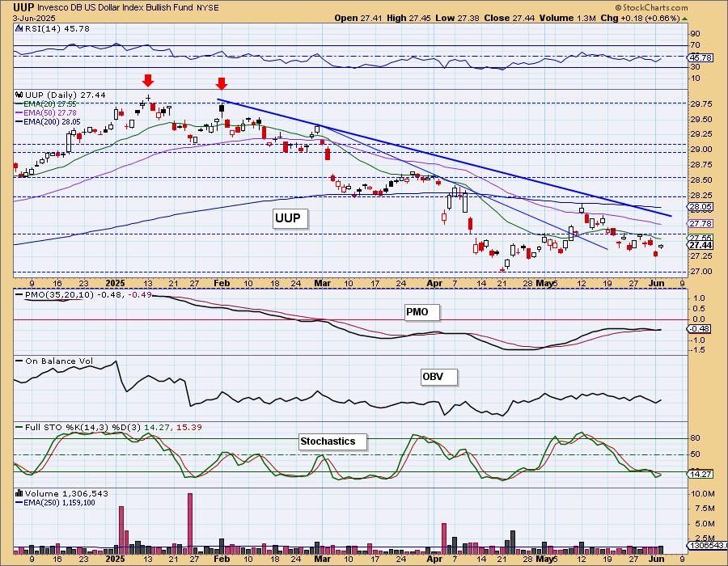Click the 27.78 EMA tag on the price axis
The width and height of the screenshot is (728, 566).
(x=701, y=224)
